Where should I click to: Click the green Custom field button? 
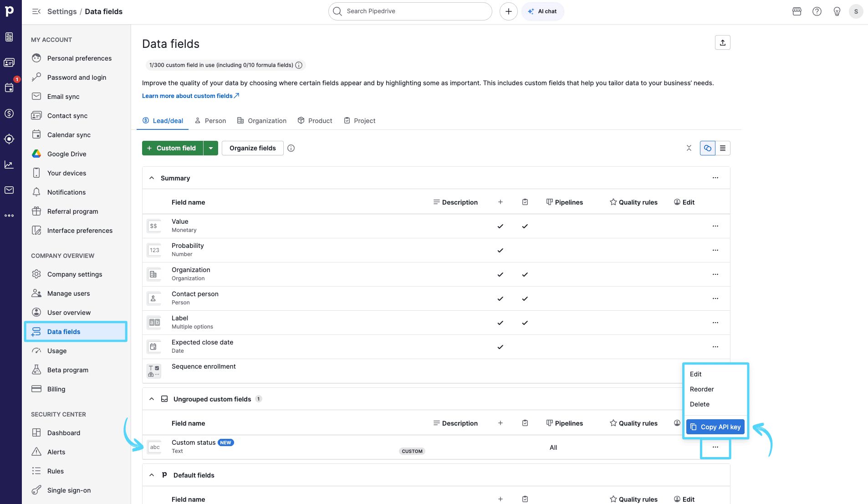click(x=173, y=148)
